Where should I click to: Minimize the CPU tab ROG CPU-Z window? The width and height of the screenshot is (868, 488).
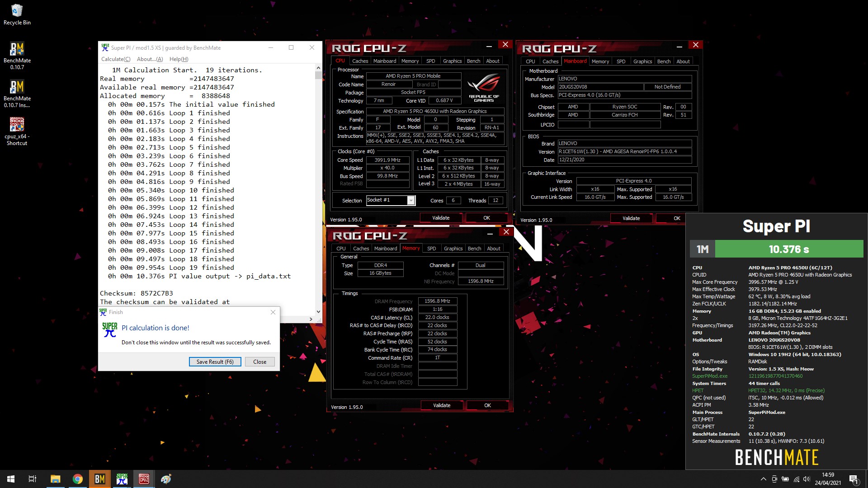489,46
